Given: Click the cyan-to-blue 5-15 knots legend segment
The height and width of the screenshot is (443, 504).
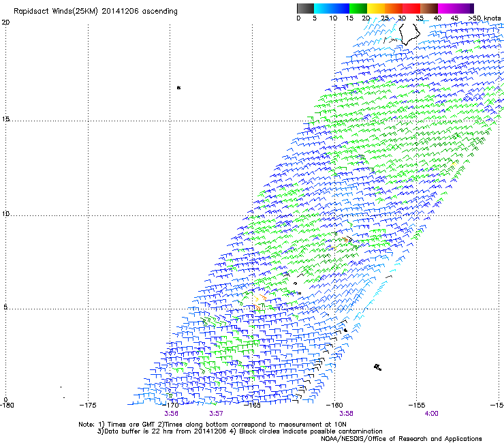Looking at the screenshot, I should pyautogui.click(x=332, y=8).
